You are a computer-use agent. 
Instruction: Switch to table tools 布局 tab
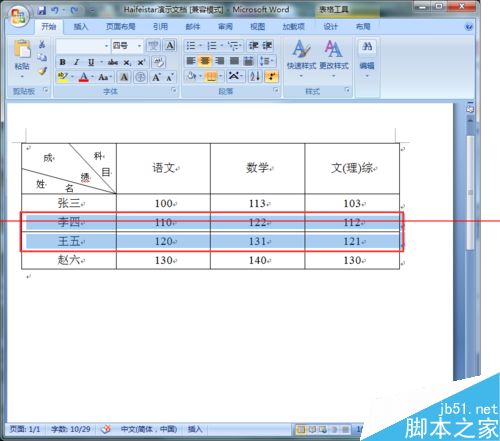(363, 27)
